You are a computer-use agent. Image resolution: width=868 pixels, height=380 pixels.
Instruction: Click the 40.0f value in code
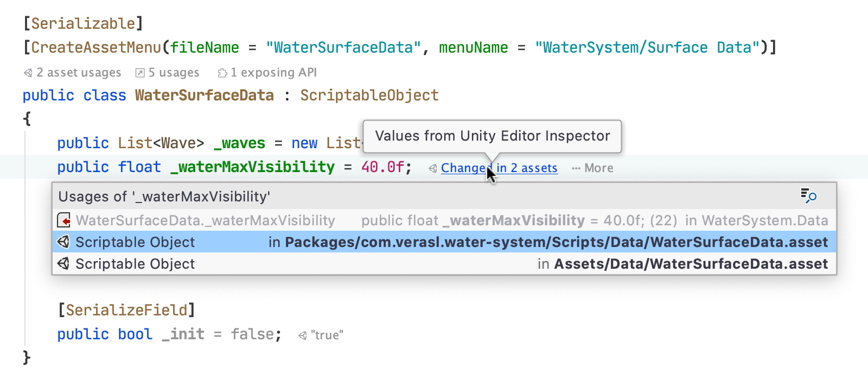(382, 167)
